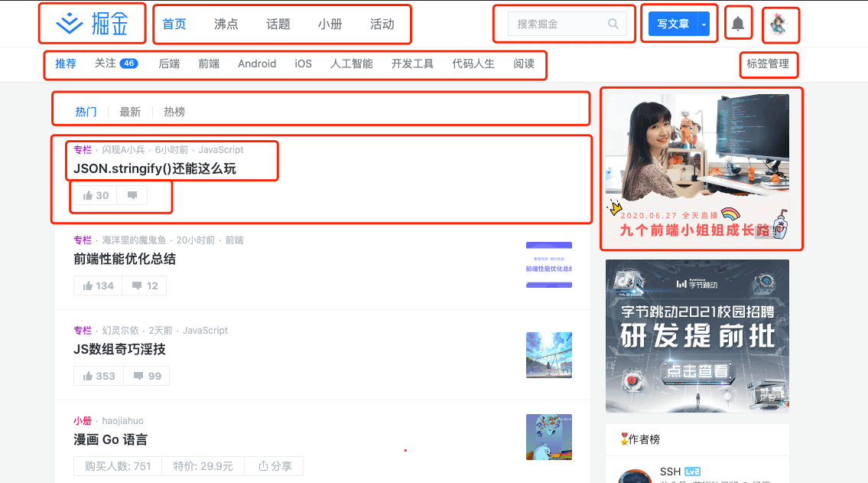This screenshot has height=483, width=868.
Task: Sort the list by 热榜
Action: click(174, 112)
